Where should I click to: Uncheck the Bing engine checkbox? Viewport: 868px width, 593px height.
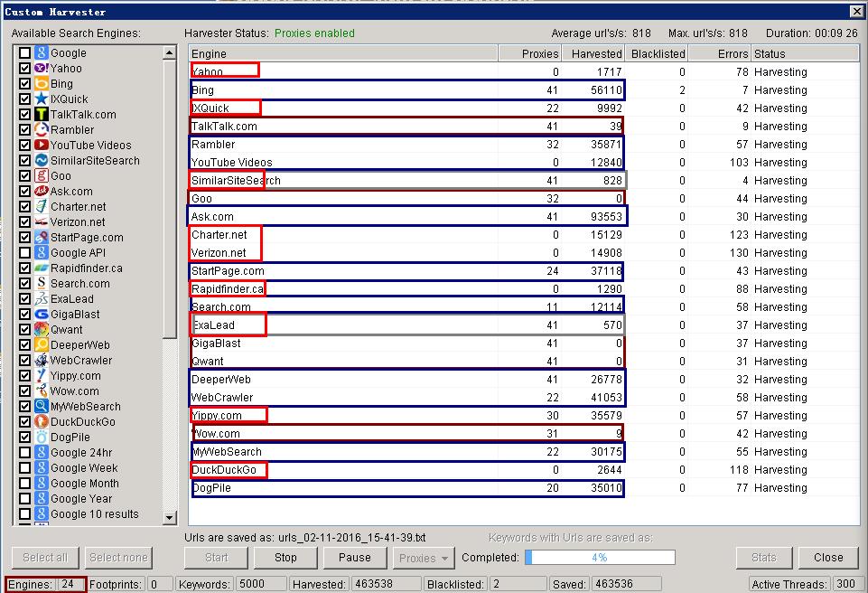tap(24, 84)
